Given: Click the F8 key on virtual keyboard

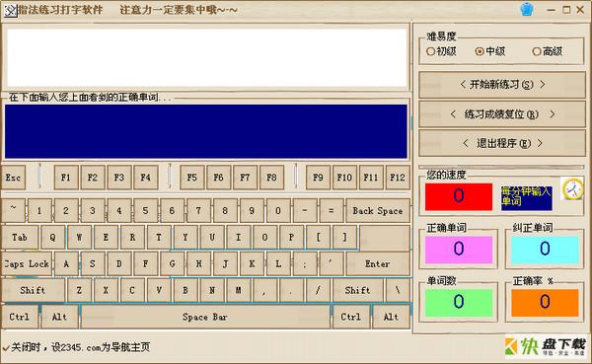Looking at the screenshot, I should click(272, 178).
